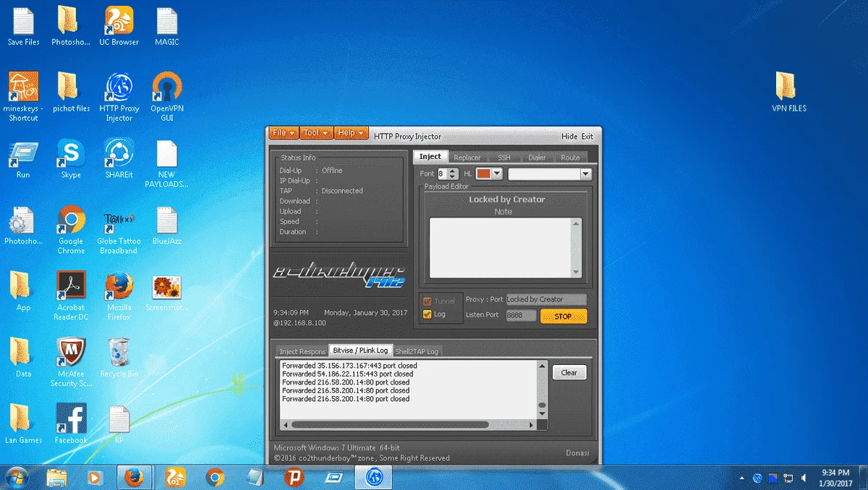The image size is (868, 490).
Task: Open the empty combo box beside HL
Action: pyautogui.click(x=550, y=174)
